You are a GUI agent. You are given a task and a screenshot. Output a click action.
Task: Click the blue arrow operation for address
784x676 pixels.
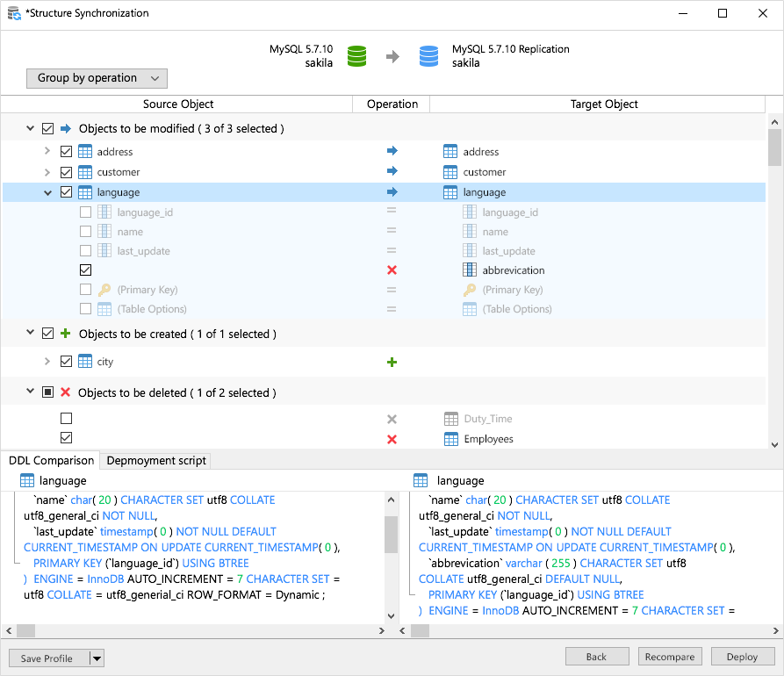click(392, 152)
